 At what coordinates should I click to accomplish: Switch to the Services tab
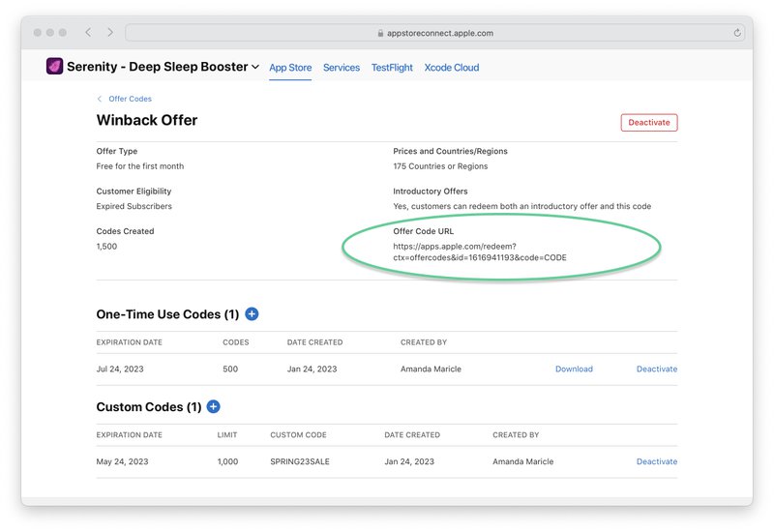click(x=342, y=68)
